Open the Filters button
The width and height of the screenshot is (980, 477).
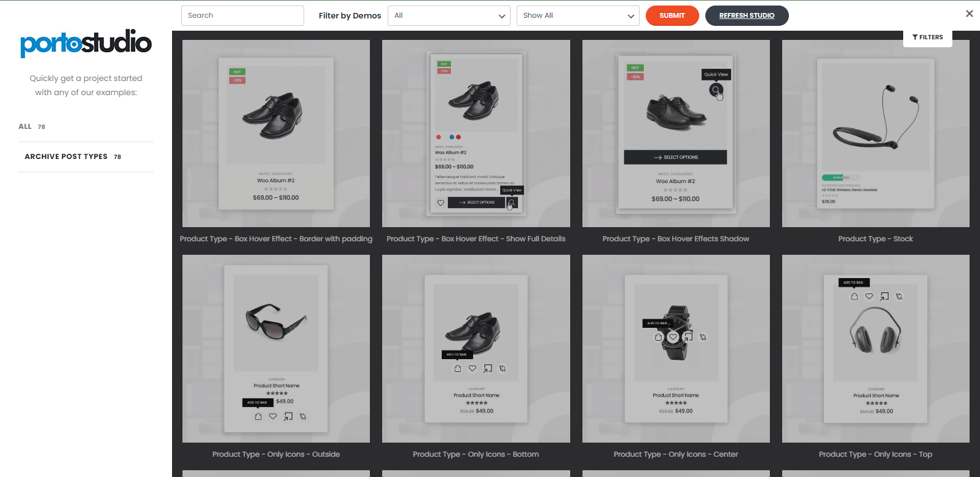click(928, 37)
